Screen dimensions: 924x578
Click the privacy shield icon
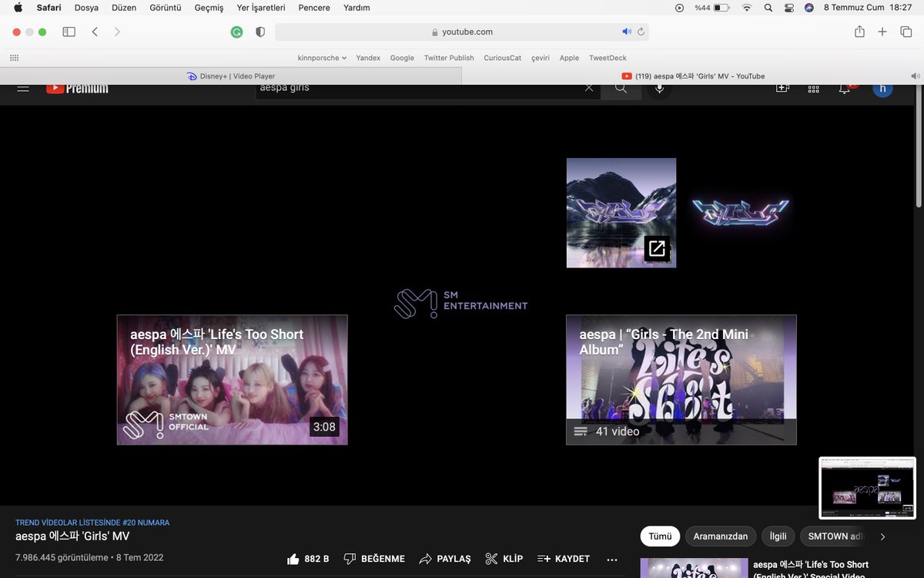260,32
